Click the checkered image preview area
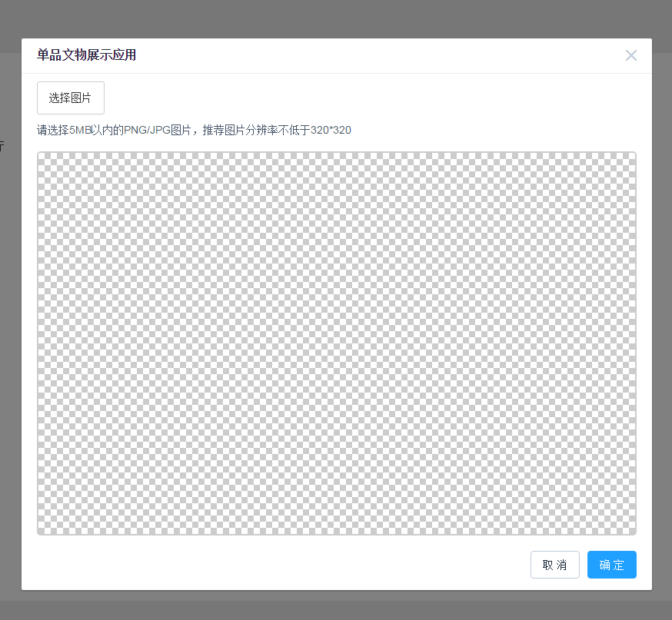672x620 pixels. (x=337, y=343)
